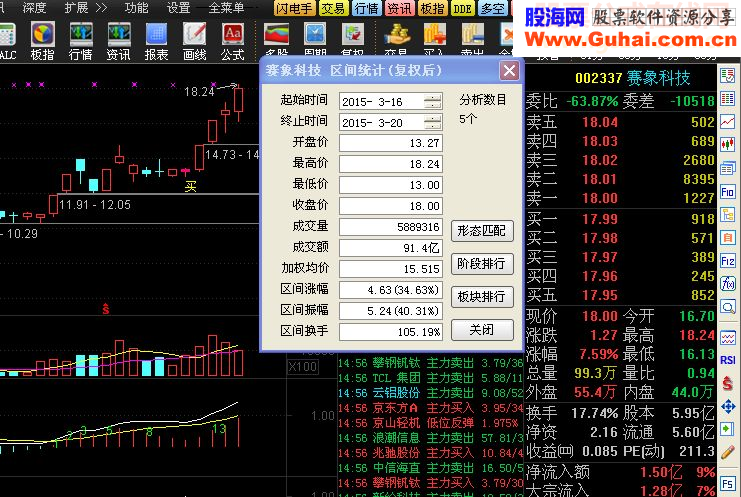Image resolution: width=741 pixels, height=497 pixels.
Task: Click the f(x) formula icon in sidebar
Action: [x=728, y=283]
